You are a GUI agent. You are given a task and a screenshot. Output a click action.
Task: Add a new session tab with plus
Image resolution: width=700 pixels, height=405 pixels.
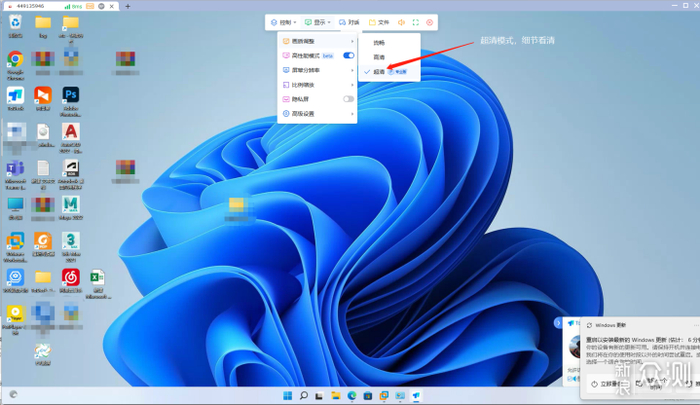click(x=127, y=6)
